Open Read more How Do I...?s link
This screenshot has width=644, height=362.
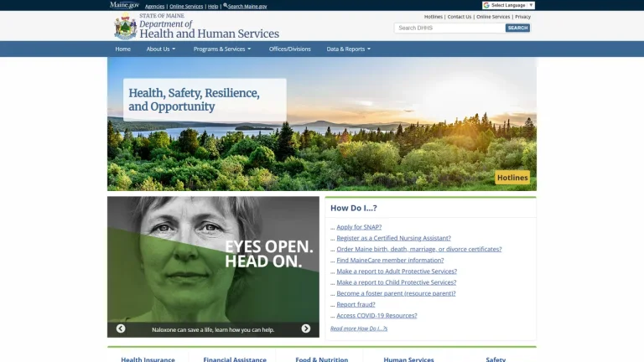[x=359, y=328]
